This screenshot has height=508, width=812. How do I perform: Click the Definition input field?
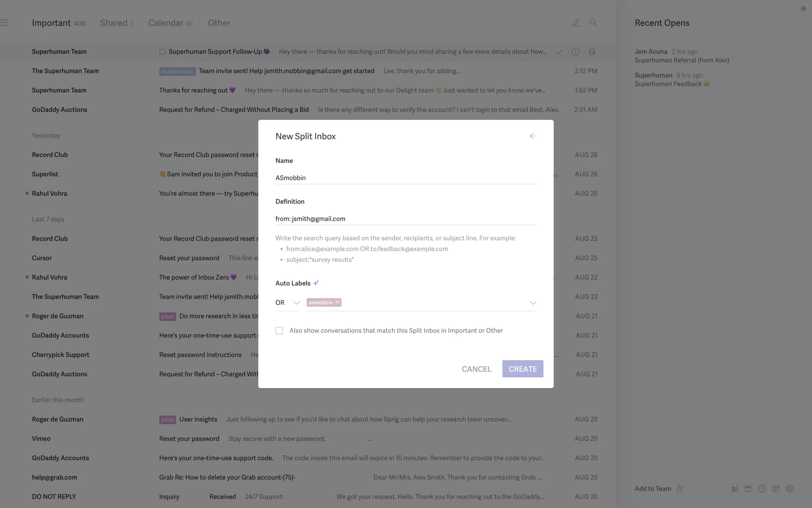[x=405, y=219]
